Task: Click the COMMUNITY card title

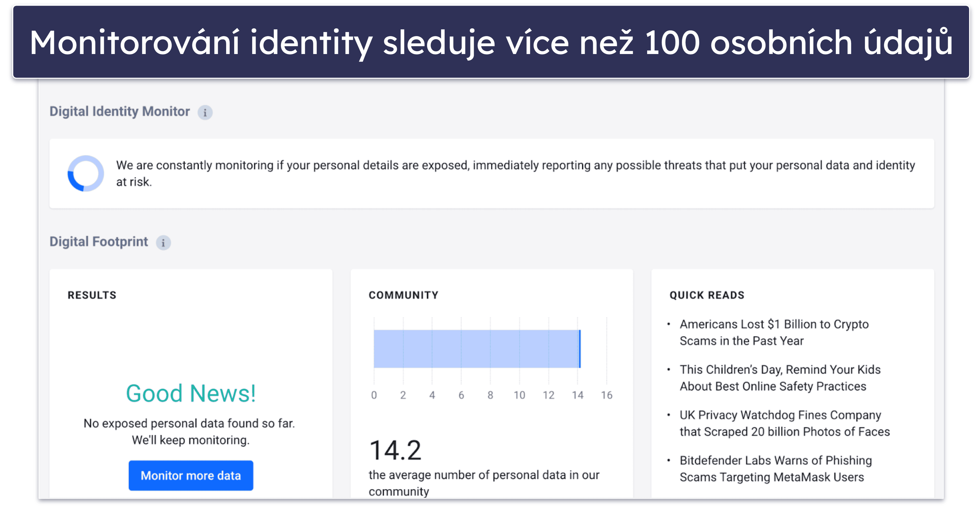Action: point(403,295)
